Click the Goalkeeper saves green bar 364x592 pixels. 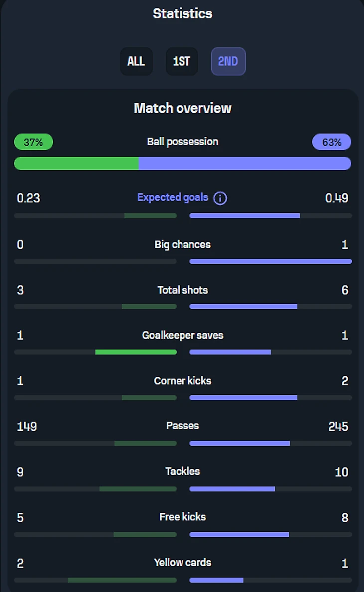click(136, 352)
